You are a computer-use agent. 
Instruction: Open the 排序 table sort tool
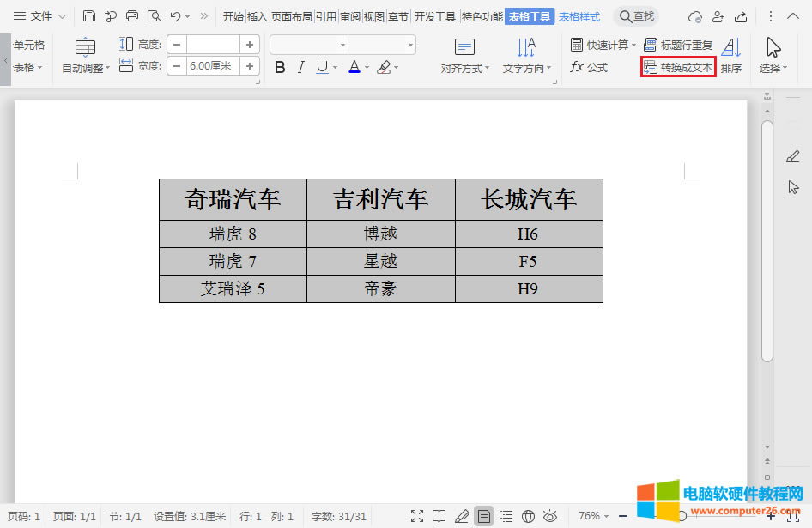point(730,52)
